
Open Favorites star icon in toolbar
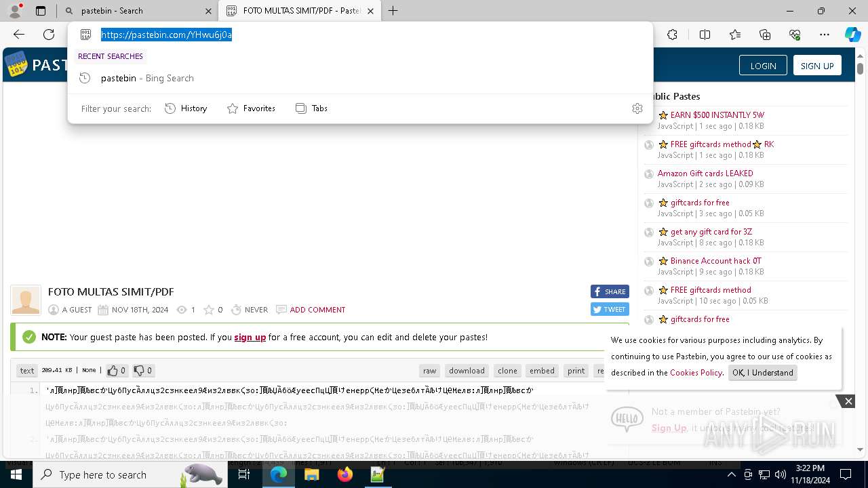point(735,35)
